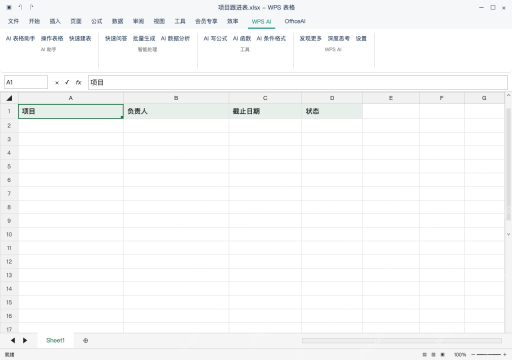
Task: Open AI 数据分析
Action: click(x=175, y=39)
